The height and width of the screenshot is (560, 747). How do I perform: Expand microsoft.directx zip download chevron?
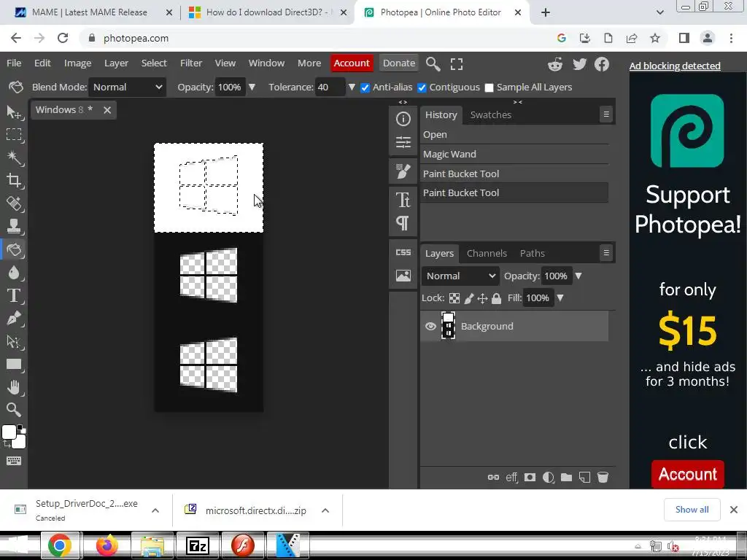tap(325, 510)
